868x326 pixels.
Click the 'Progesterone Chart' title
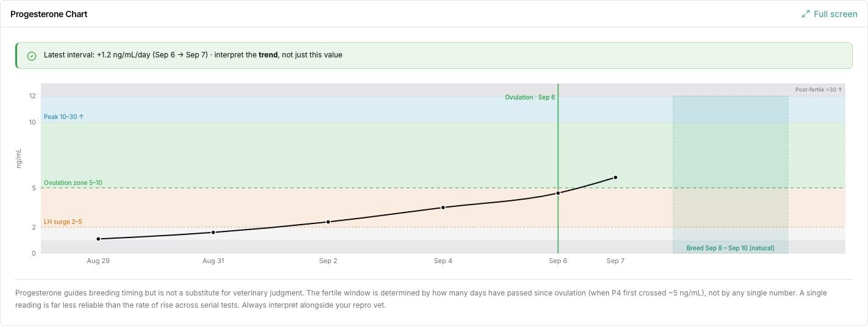coord(49,14)
